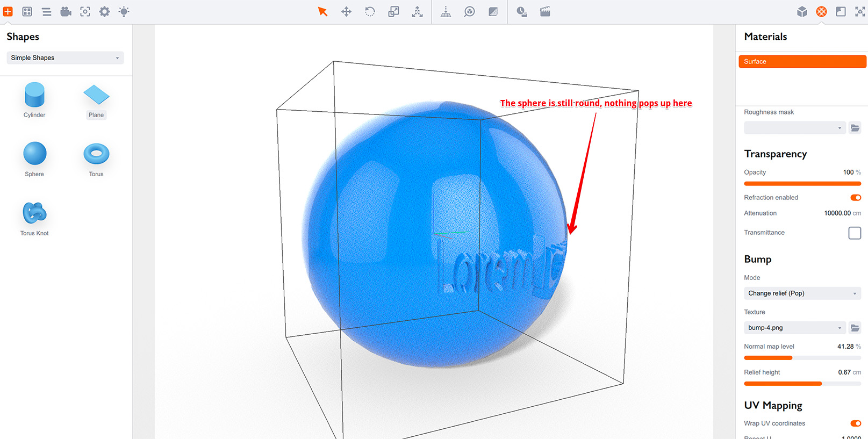Toggle the Refraction enabled switch
Screen dimensions: 868x439
(x=855, y=198)
